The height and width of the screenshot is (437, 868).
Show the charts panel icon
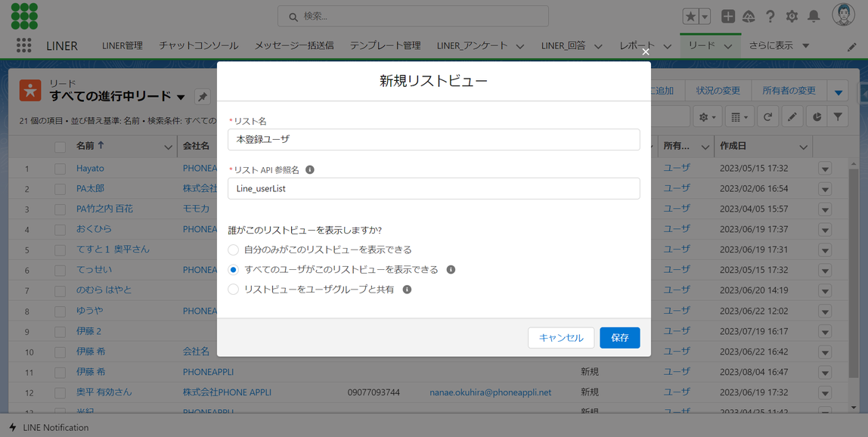click(x=817, y=117)
